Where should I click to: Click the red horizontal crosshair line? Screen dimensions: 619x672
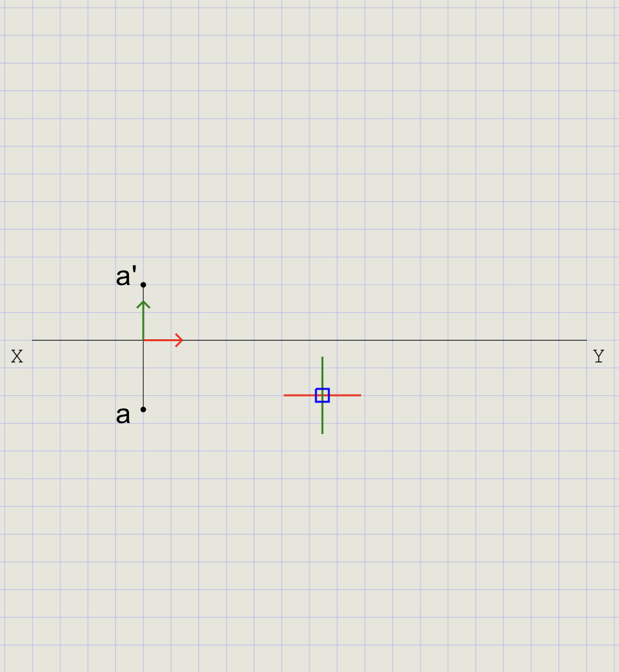[300, 395]
